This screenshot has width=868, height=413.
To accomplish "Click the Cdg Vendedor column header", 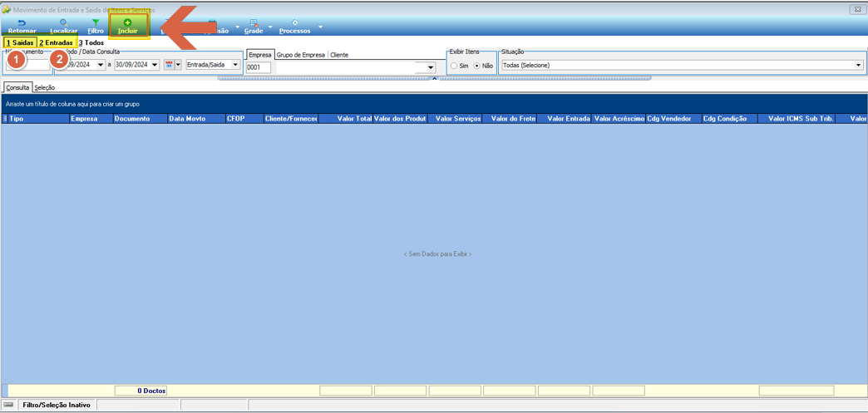I will pyautogui.click(x=673, y=119).
